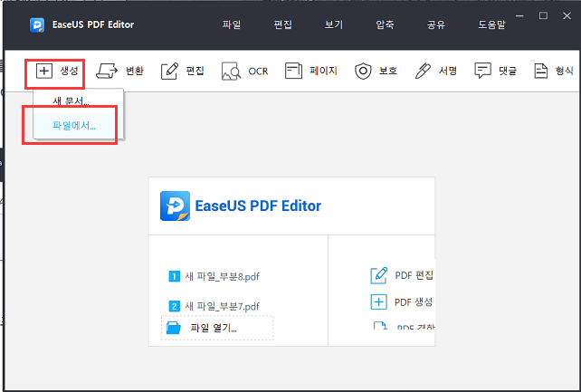Open the 도움말 menu
Image resolution: width=581 pixels, height=392 pixels.
[492, 24]
